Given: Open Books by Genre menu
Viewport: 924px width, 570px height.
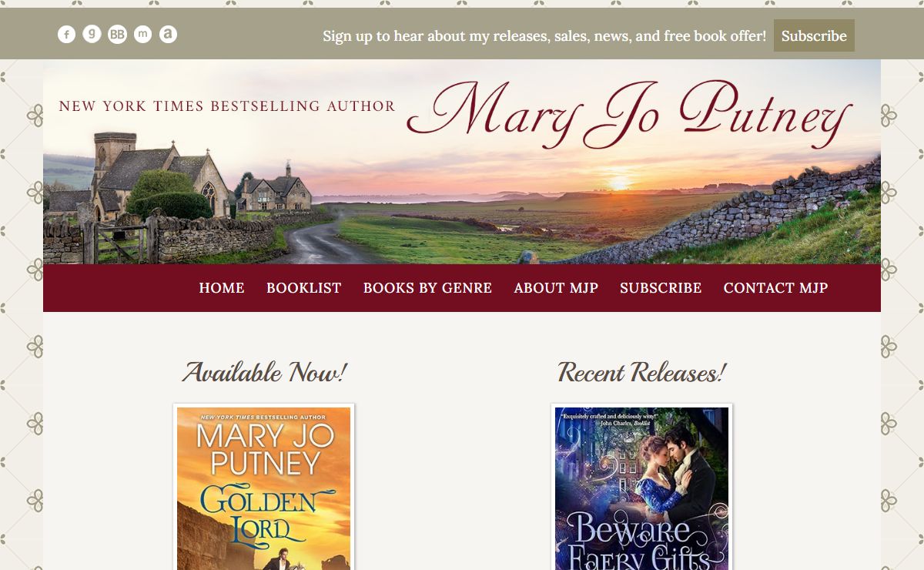Looking at the screenshot, I should (427, 288).
